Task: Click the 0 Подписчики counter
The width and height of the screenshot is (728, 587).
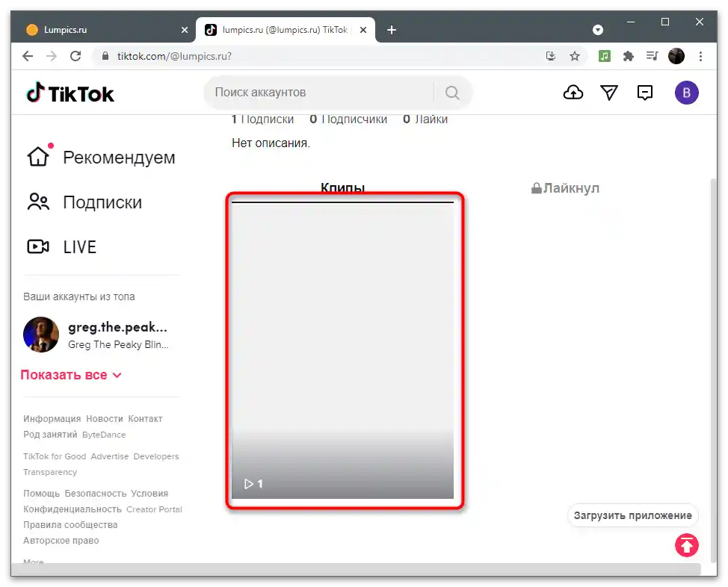Action: coord(348,119)
